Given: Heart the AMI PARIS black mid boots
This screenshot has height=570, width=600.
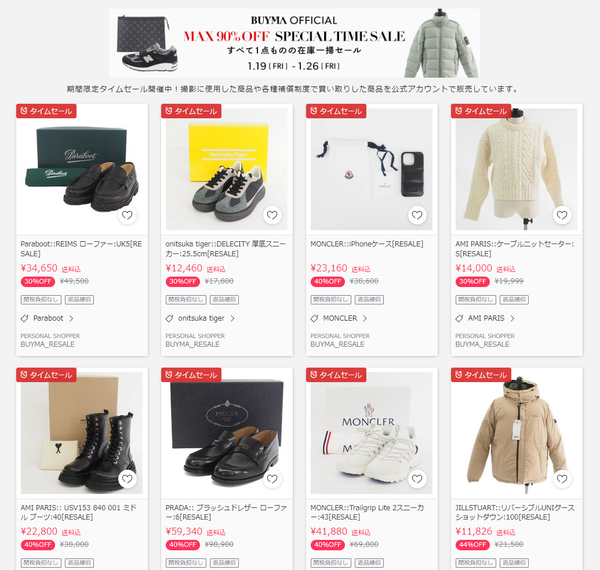Looking at the screenshot, I should 127,479.
